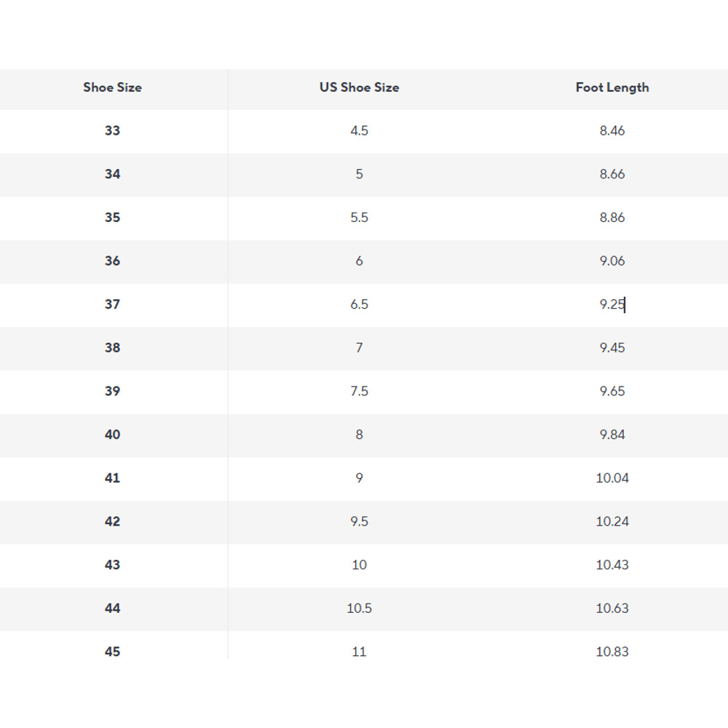This screenshot has height=728, width=728.
Task: Select US shoe size 9.5 cell
Action: pos(359,521)
